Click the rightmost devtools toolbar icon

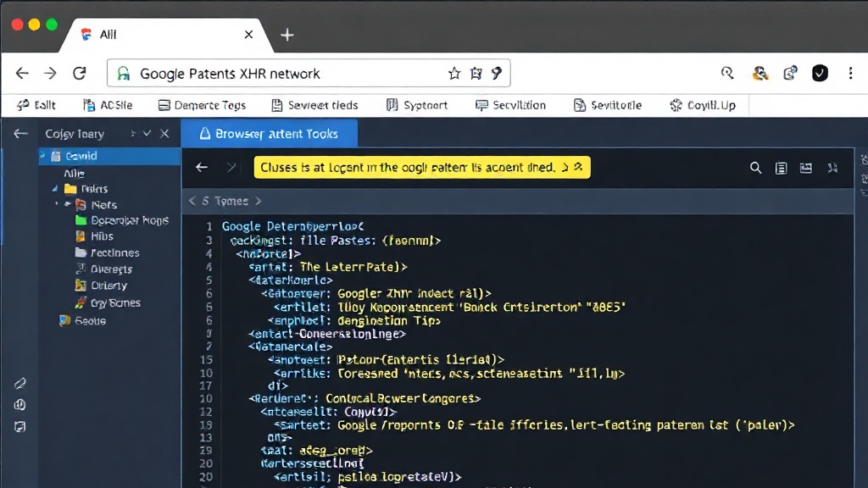pyautogui.click(x=832, y=168)
